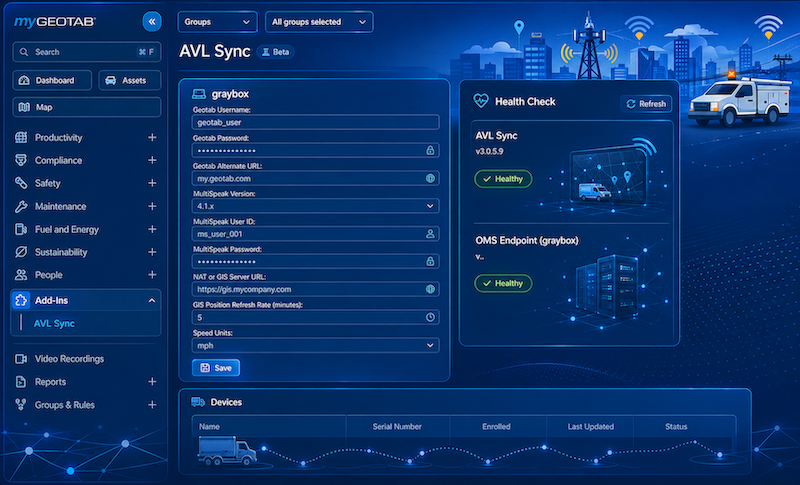Click the Serial Number column header
The image size is (800, 485).
point(397,426)
